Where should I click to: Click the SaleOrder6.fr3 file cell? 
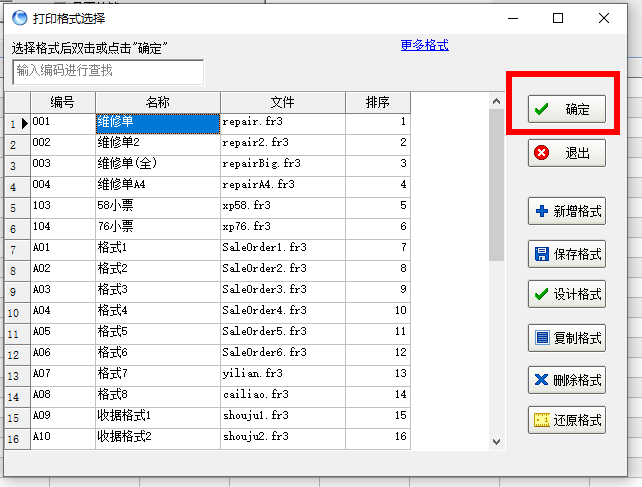[283, 355]
